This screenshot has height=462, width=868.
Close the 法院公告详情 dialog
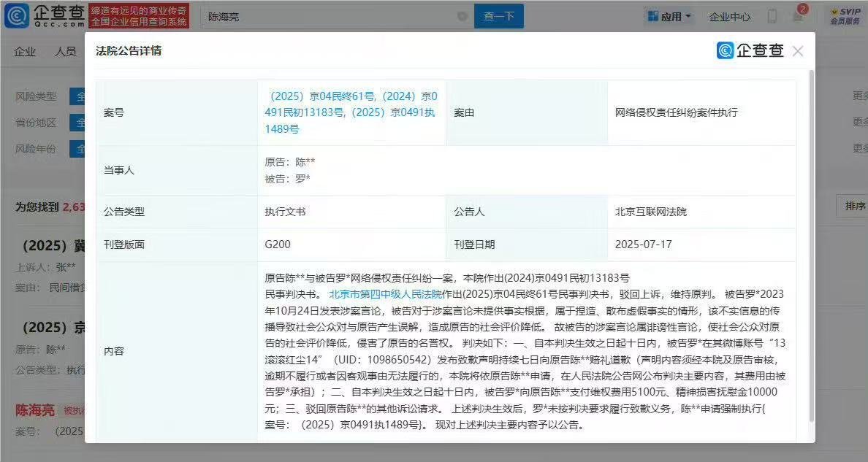click(x=798, y=52)
